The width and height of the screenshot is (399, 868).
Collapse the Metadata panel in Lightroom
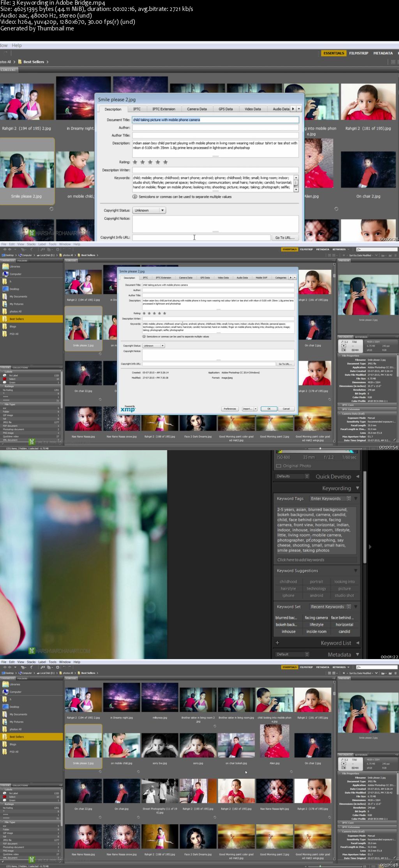[357, 654]
